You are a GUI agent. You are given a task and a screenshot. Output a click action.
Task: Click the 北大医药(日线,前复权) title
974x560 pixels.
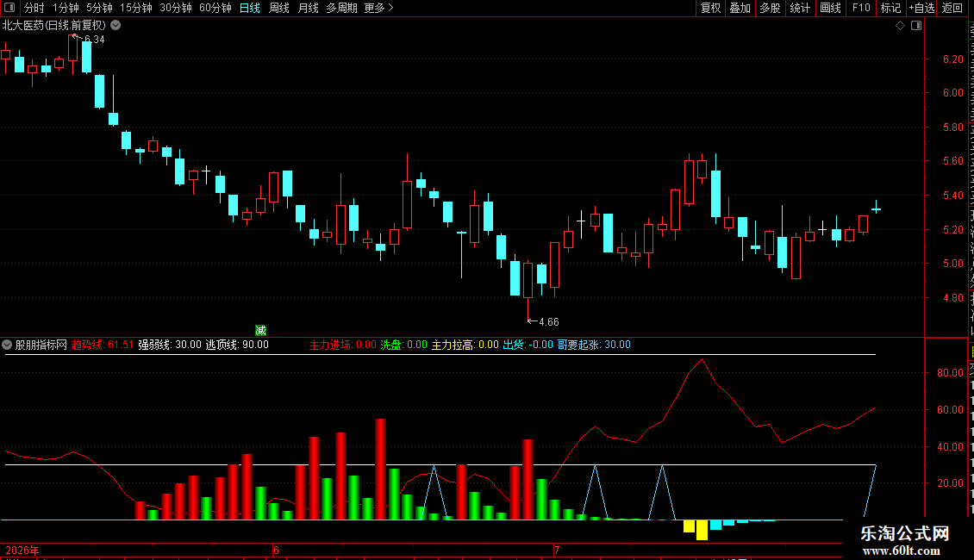[x=54, y=26]
